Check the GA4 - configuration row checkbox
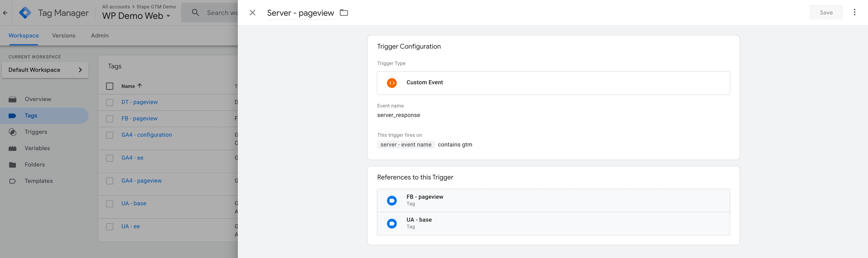The height and width of the screenshot is (258, 868). (110, 135)
